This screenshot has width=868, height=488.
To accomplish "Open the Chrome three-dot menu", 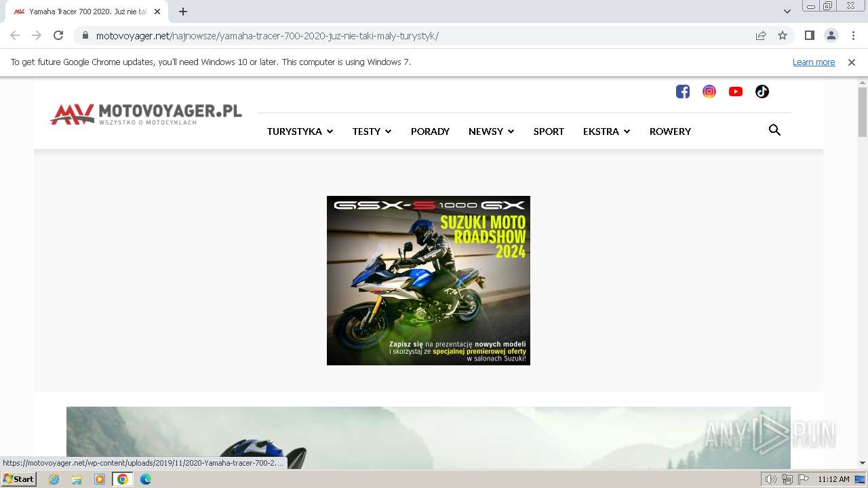I will coord(853,35).
